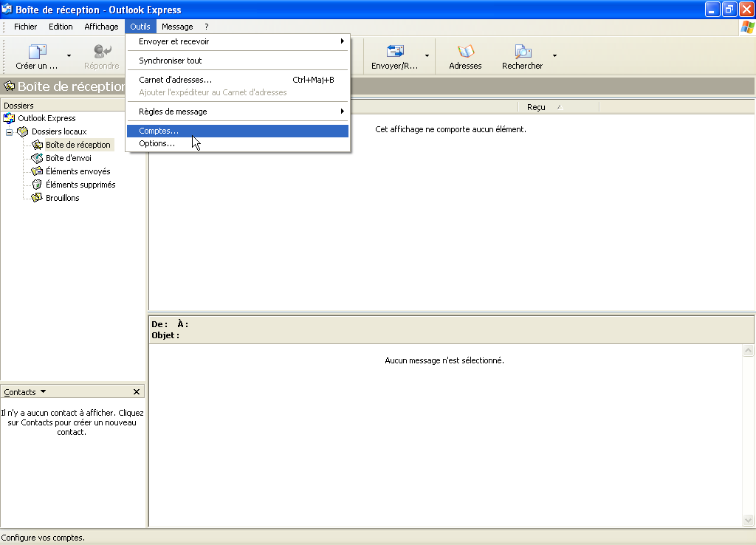This screenshot has width=756, height=545.
Task: Select the Éléments envoyés folder icon
Action: click(x=37, y=171)
